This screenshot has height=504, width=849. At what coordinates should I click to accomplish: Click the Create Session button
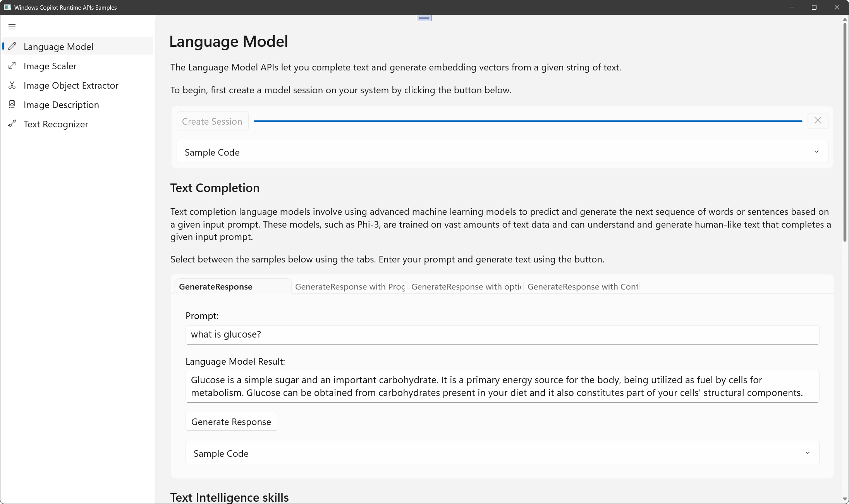point(212,122)
